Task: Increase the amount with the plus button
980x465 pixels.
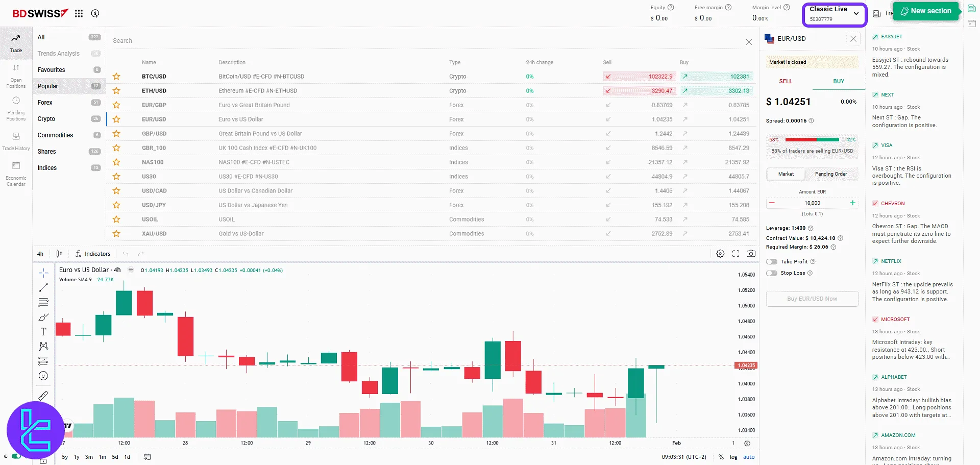Action: (852, 203)
